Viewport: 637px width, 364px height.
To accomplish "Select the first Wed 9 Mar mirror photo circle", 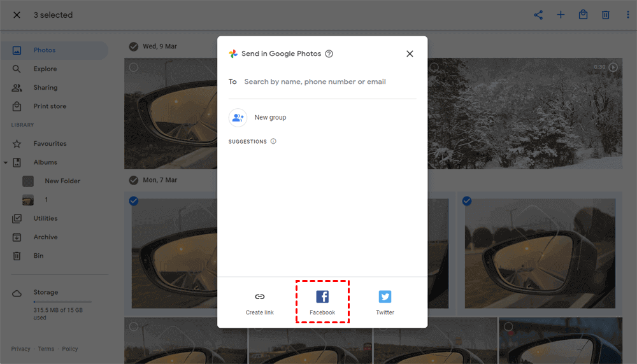I will coord(134,67).
